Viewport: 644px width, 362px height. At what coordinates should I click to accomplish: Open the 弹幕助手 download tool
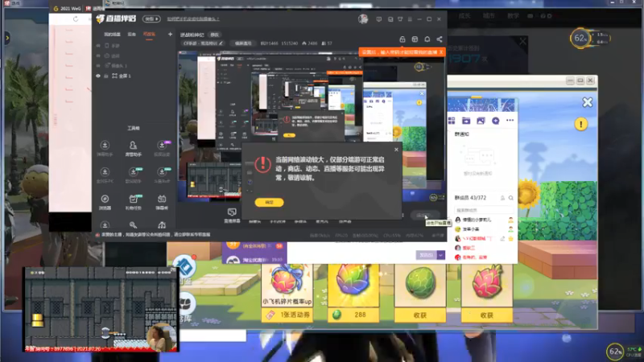click(105, 149)
